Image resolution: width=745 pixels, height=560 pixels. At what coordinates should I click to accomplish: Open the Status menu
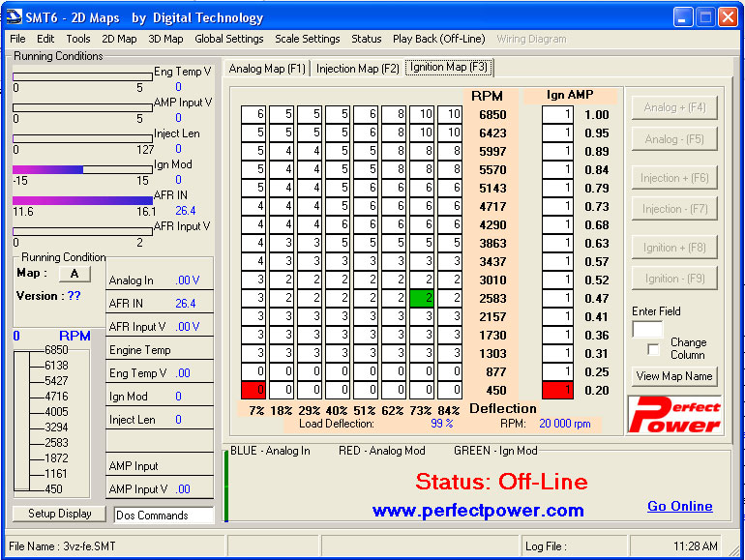click(366, 39)
